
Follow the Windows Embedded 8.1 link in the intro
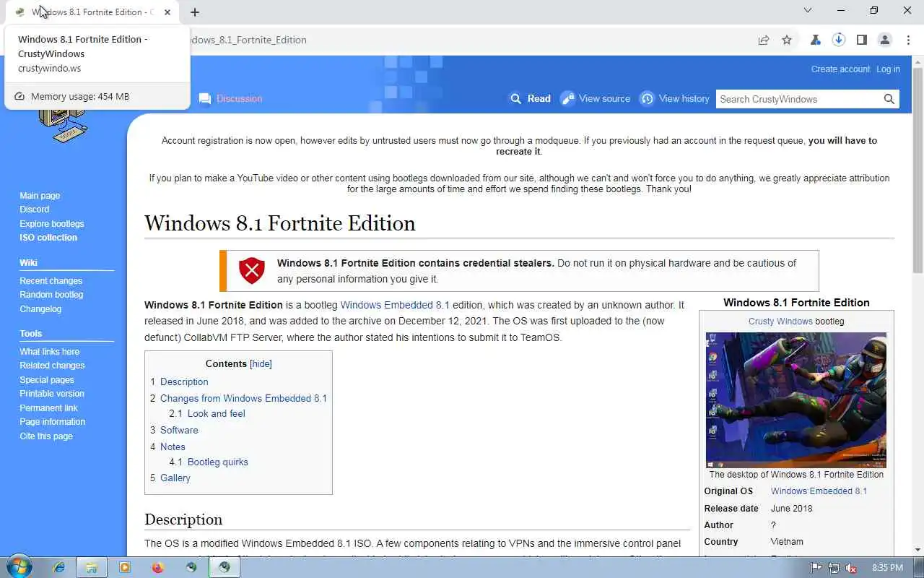[395, 305]
